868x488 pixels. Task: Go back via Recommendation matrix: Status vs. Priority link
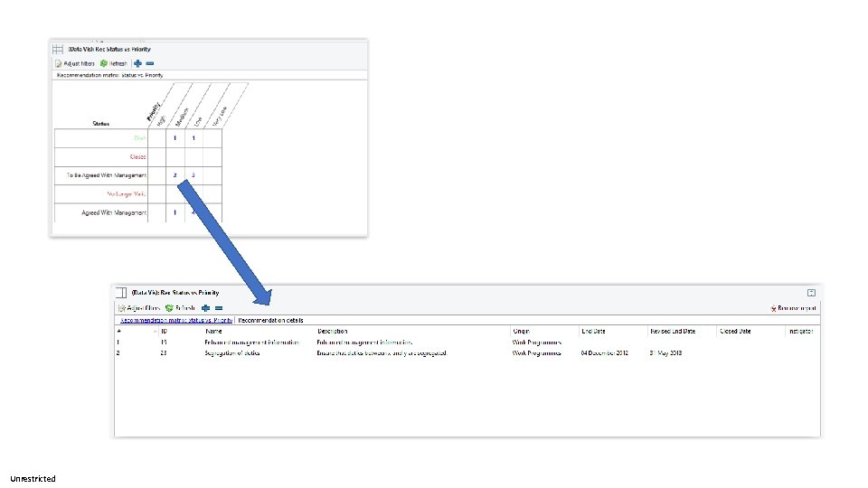pyautogui.click(x=176, y=320)
